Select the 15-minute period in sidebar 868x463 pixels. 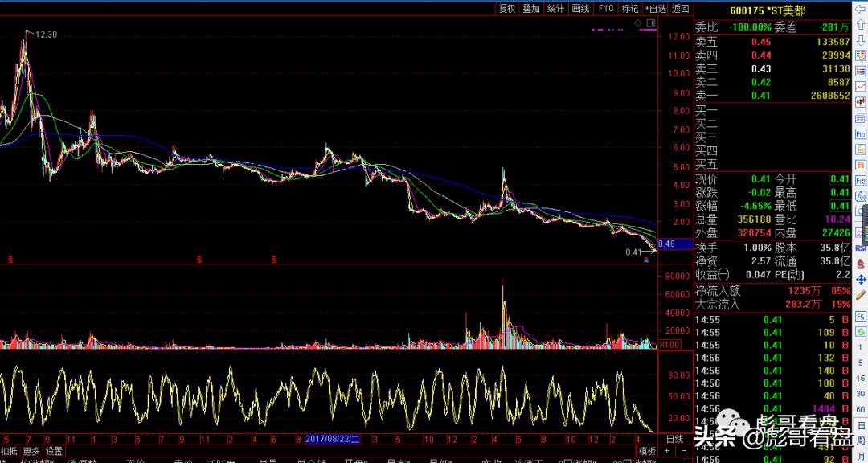coord(860,379)
